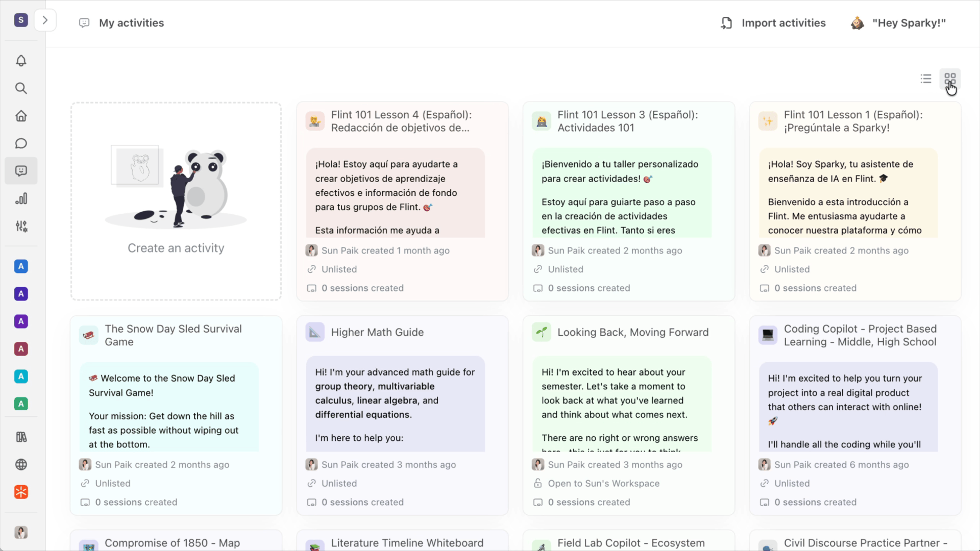Click the orange asterisk logo in sidebar
Image resolution: width=980 pixels, height=551 pixels.
(x=21, y=492)
